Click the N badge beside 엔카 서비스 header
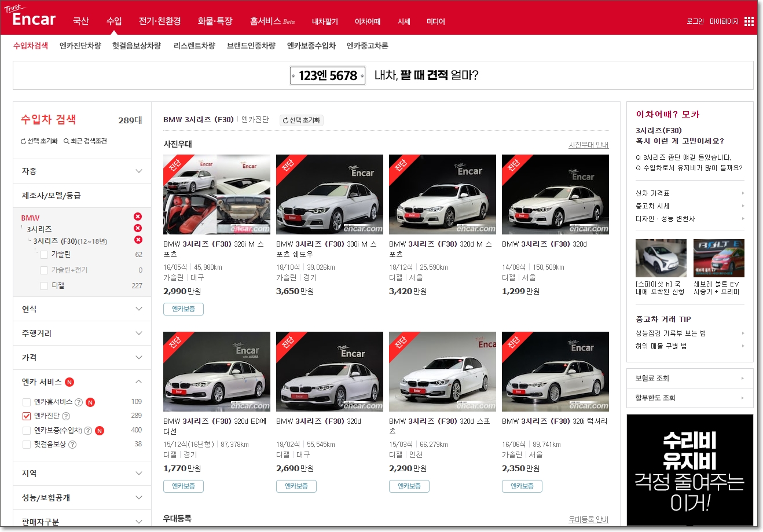Viewport: 763px width, 532px height. click(x=69, y=382)
